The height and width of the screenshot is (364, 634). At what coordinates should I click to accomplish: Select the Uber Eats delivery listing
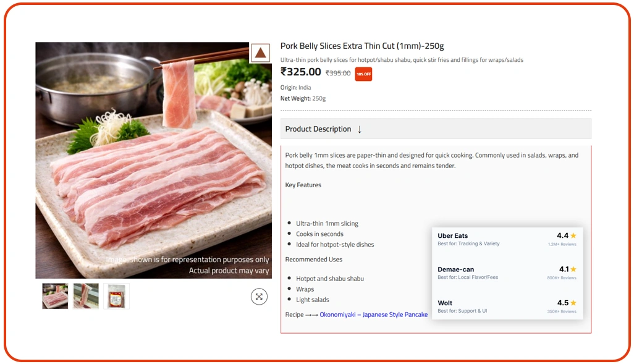coord(488,239)
